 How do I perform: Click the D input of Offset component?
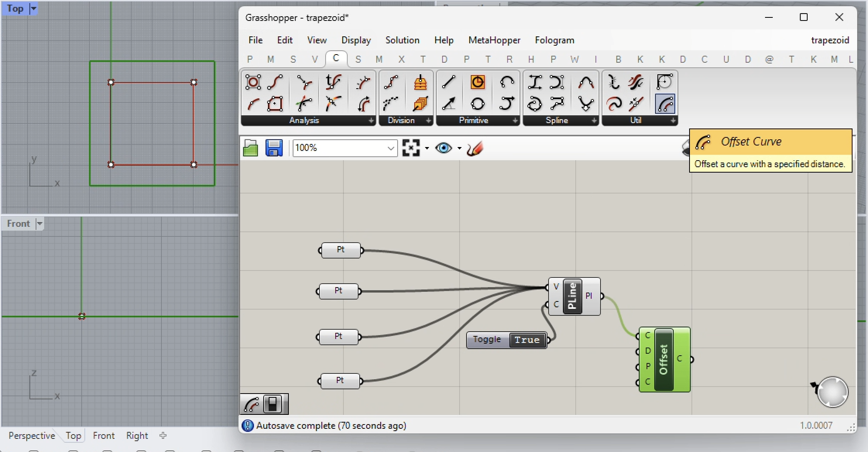[647, 351]
